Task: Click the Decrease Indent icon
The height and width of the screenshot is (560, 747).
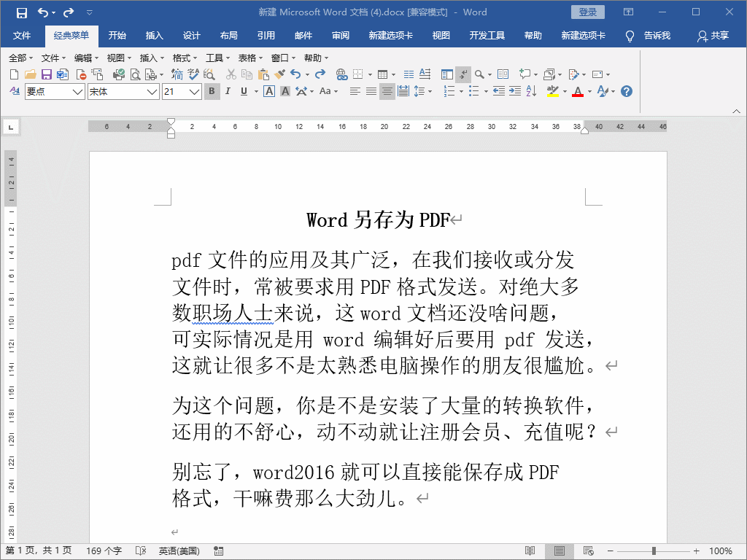Action: pyautogui.click(x=499, y=91)
